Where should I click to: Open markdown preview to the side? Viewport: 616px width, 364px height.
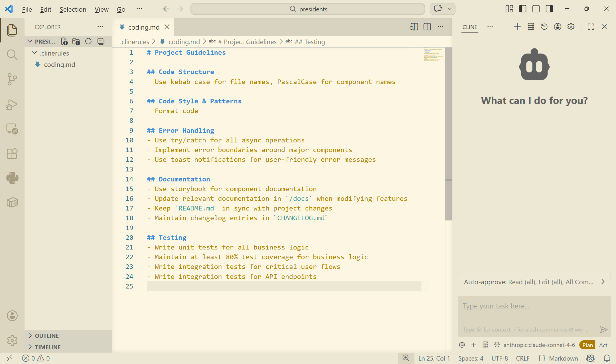pyautogui.click(x=414, y=27)
